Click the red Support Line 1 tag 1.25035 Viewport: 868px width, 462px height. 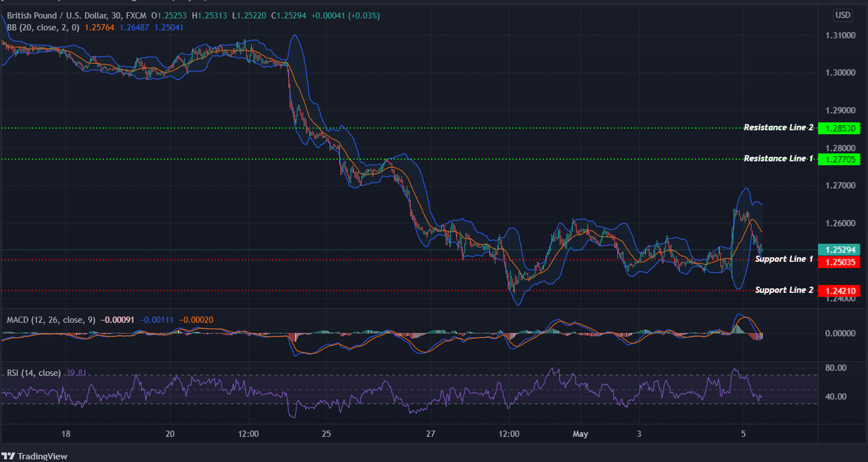tap(839, 262)
